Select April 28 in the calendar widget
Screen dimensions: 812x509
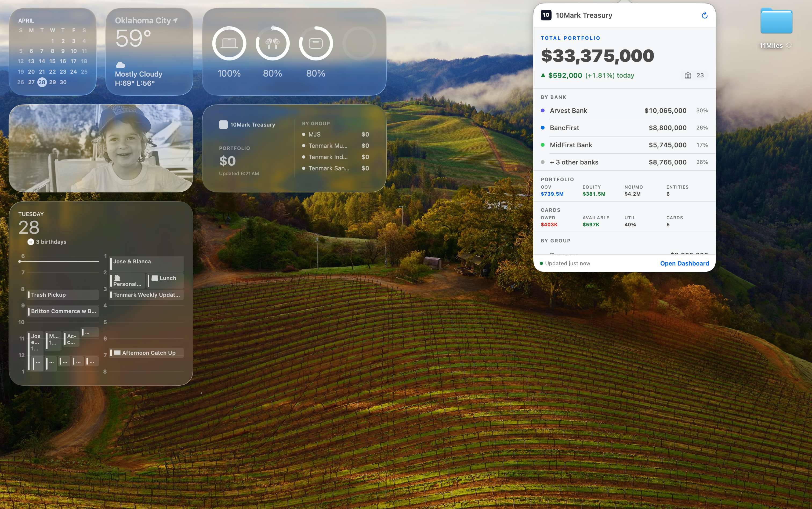point(42,82)
